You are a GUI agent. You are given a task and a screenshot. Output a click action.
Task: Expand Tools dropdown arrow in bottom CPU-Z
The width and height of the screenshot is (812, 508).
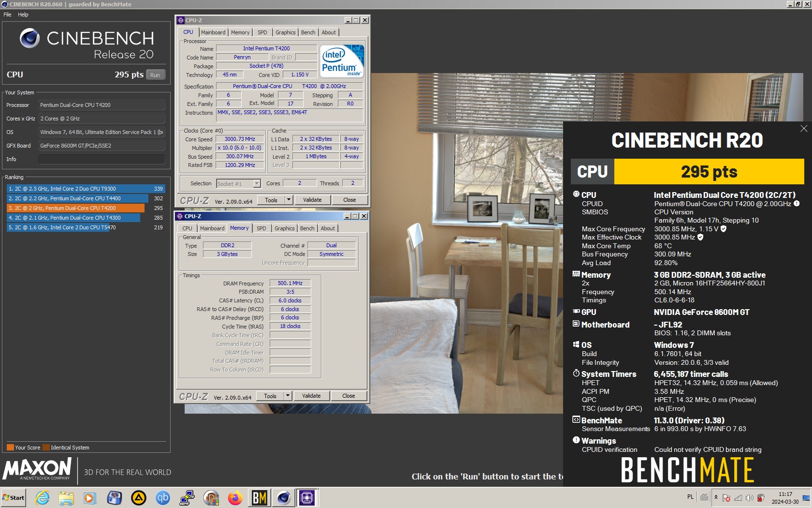click(288, 396)
